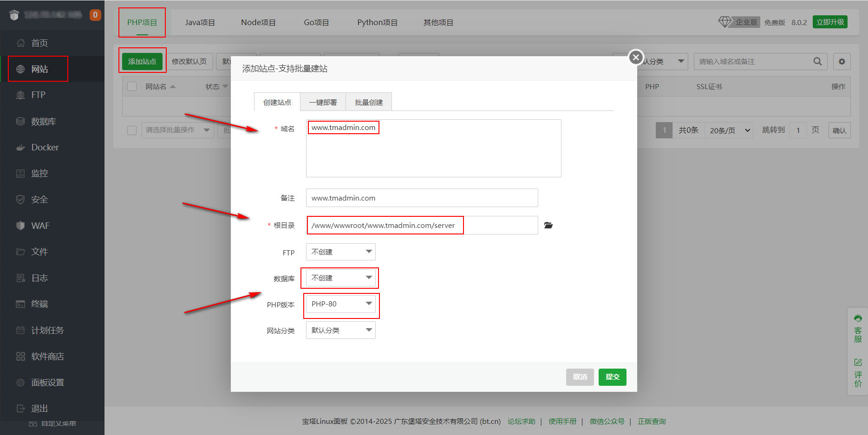Tick the select-all checkbox beside 网站名

click(132, 86)
